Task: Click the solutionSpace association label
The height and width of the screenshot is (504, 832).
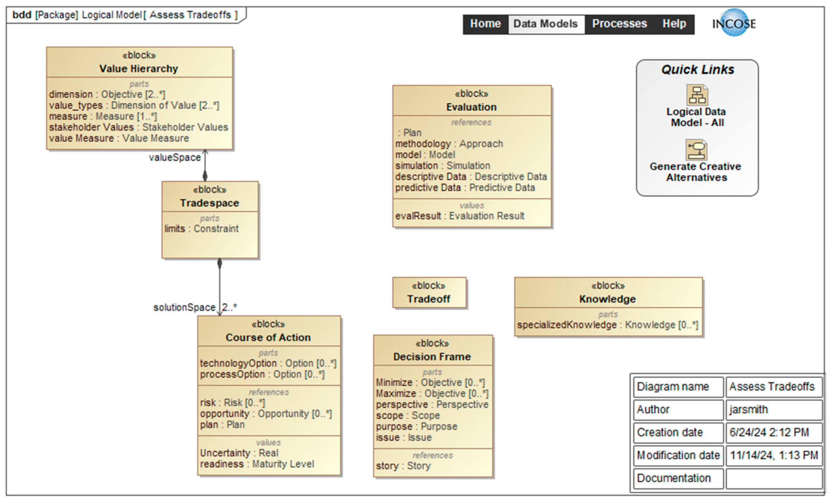Action: (x=184, y=307)
